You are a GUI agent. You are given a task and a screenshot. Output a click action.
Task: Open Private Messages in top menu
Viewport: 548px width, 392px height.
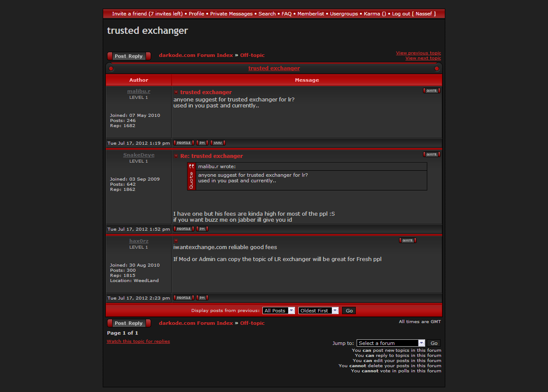(231, 14)
